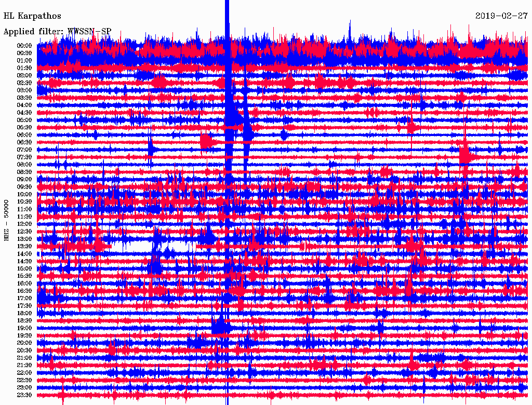The width and height of the screenshot is (532, 405).
Task: Select the 10:30 time label
Action: (24, 201)
